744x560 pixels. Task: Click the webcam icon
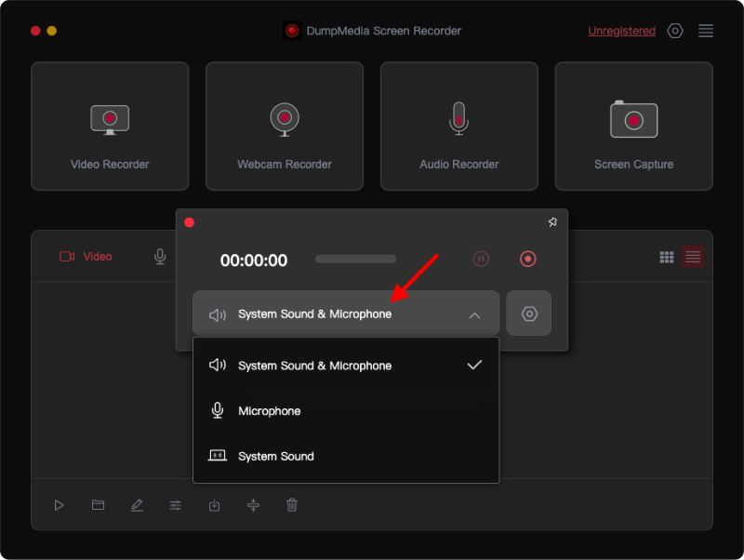(x=285, y=120)
